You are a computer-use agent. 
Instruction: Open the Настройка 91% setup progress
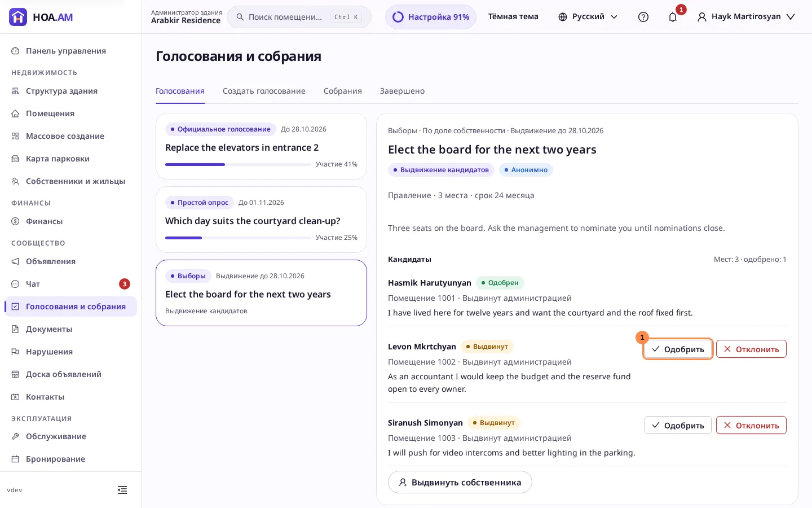coord(431,17)
